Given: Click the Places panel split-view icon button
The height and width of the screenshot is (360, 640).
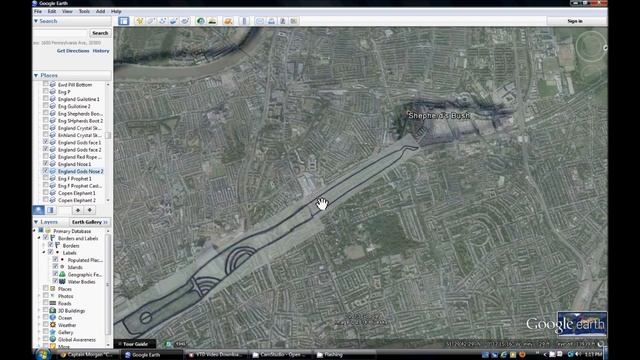Looking at the screenshot, I should click(50, 210).
